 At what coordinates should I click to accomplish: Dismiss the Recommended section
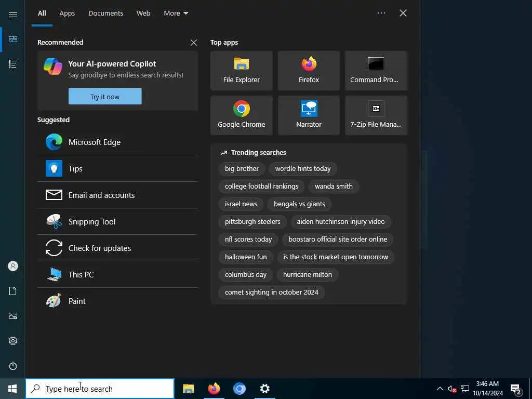coord(193,43)
